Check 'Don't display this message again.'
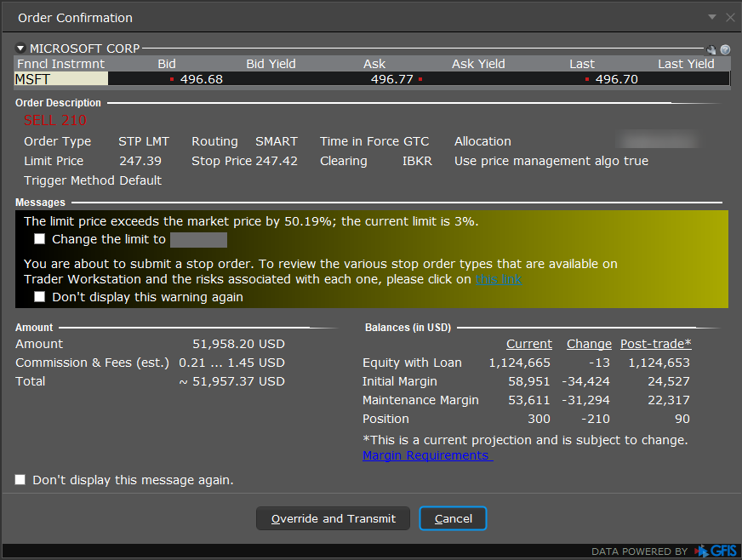The height and width of the screenshot is (560, 742). 20,479
